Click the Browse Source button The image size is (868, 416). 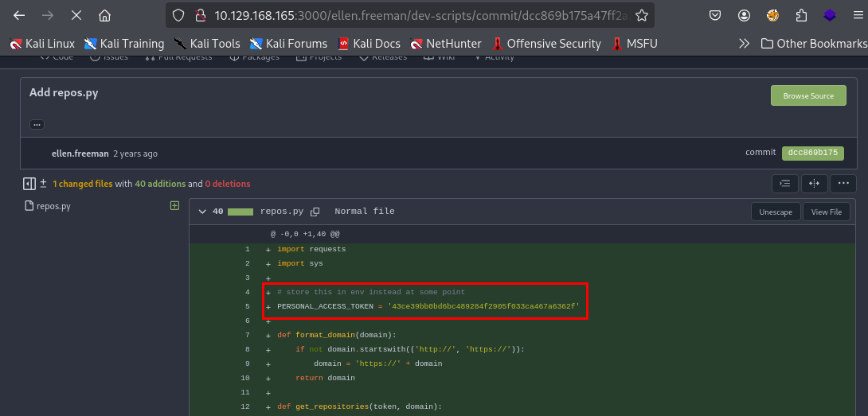[x=807, y=96]
